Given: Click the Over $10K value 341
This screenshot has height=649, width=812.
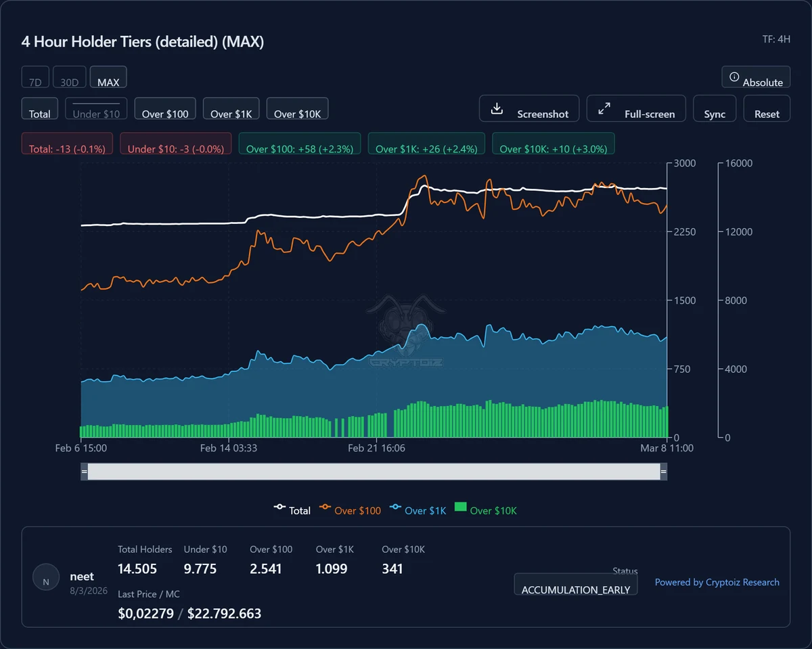Looking at the screenshot, I should pos(392,568).
